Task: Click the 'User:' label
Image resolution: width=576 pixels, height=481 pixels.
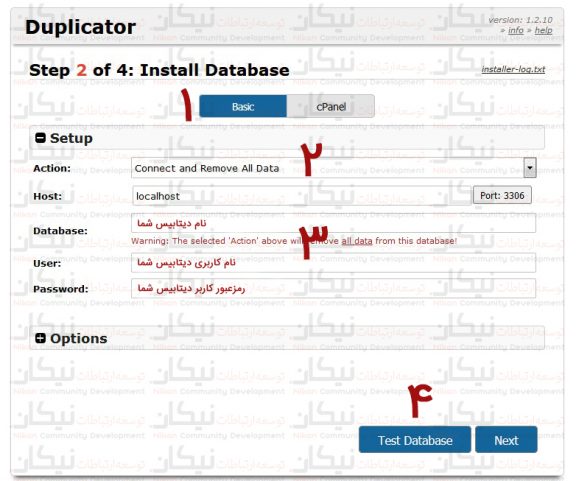Action: (x=47, y=263)
